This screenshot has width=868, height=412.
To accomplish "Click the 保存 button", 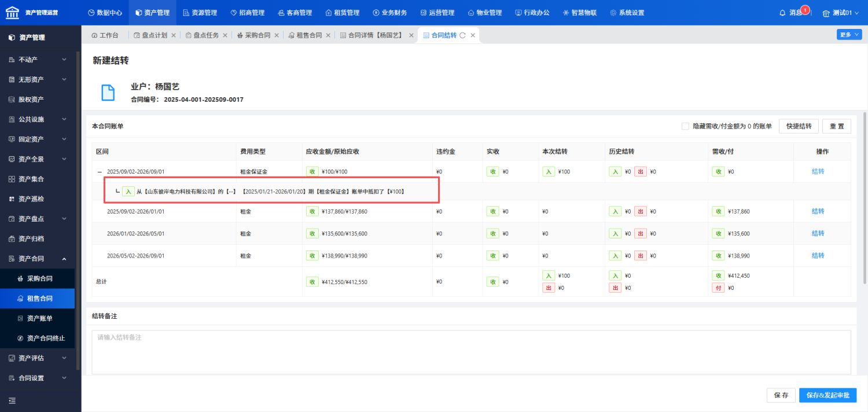I will 781,395.
